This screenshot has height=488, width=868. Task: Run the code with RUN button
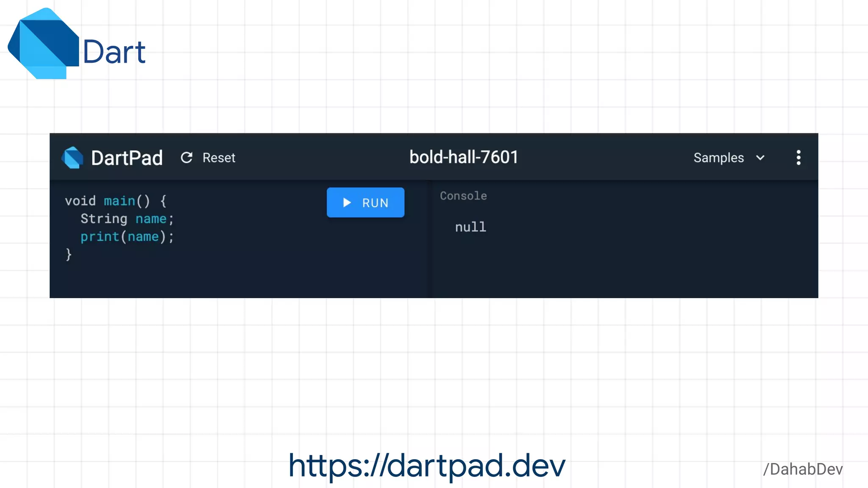365,202
